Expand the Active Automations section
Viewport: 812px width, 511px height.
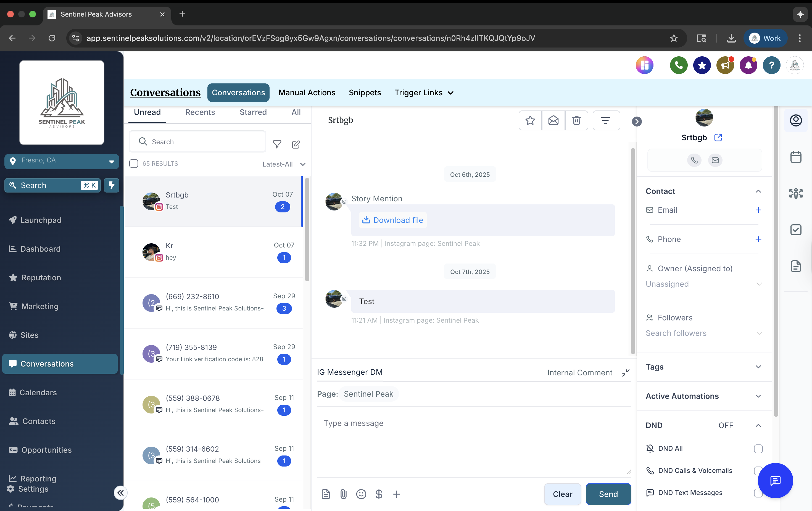759,396
